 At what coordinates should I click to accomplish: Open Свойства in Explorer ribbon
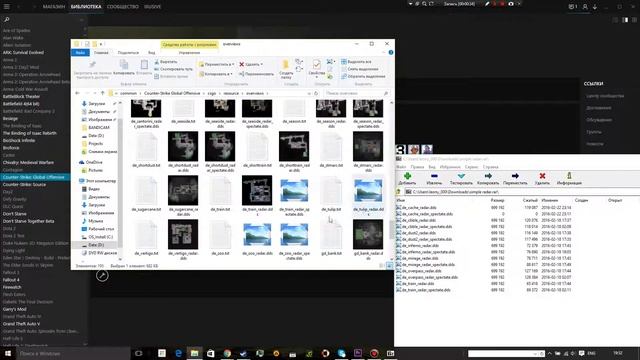point(316,67)
